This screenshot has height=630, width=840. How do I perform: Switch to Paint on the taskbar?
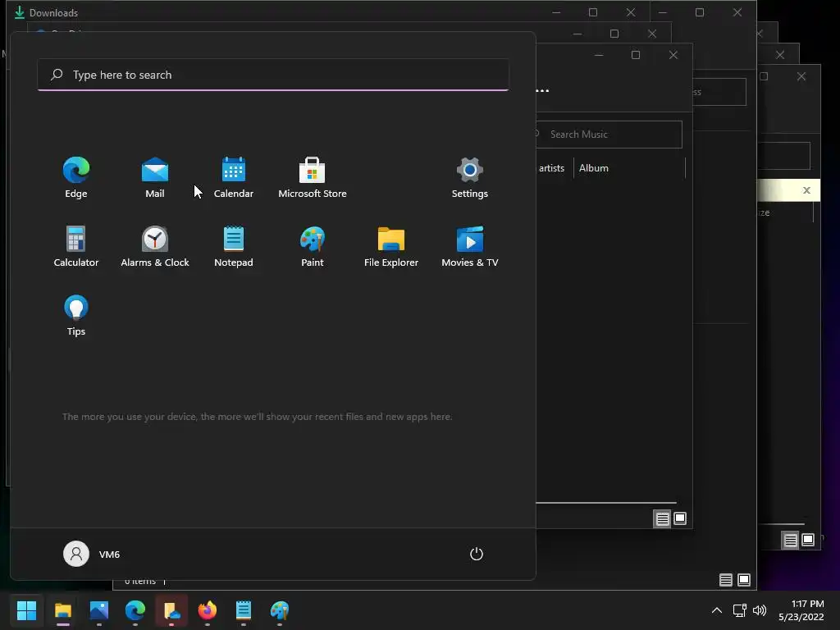point(279,610)
